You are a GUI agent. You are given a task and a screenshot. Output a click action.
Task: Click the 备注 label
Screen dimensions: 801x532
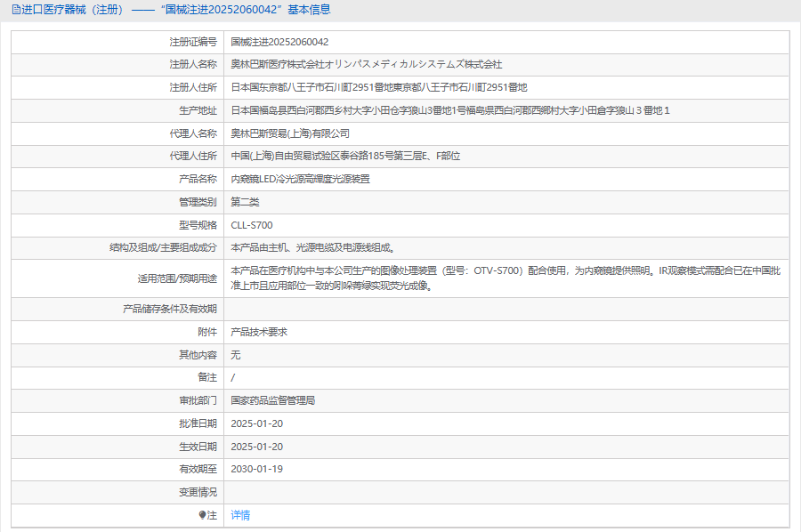coord(206,377)
